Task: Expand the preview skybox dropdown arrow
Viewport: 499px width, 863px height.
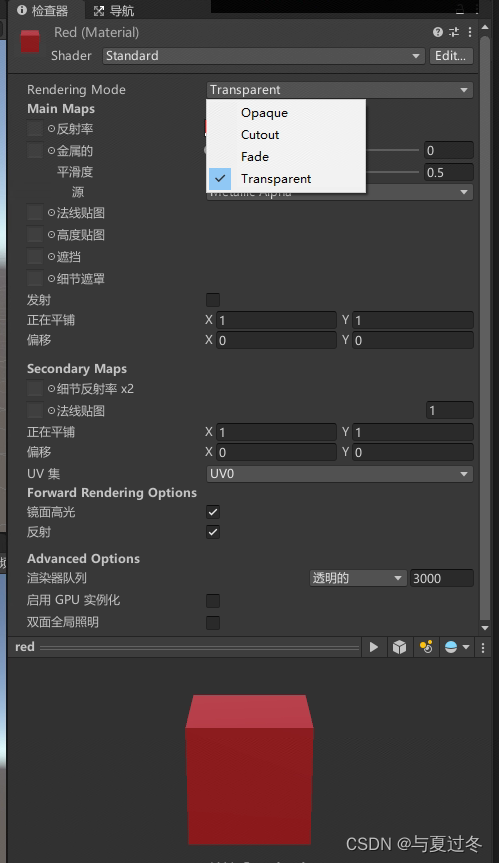Action: point(466,647)
